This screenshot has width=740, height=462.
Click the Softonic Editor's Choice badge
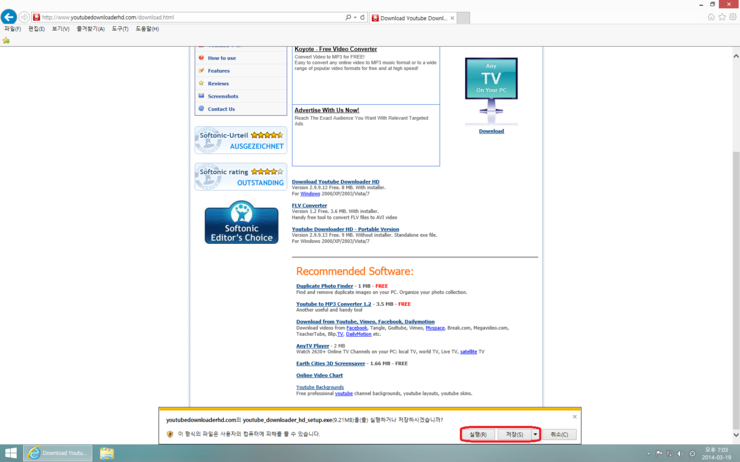(x=241, y=222)
